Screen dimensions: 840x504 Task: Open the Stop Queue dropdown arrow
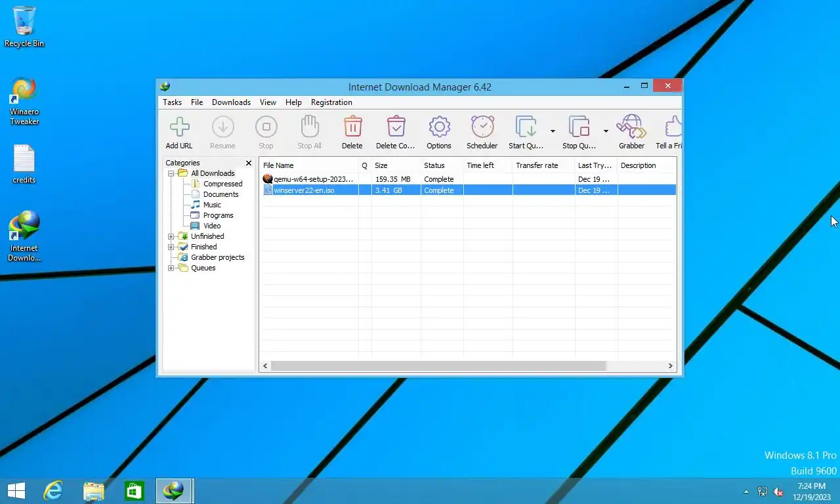tap(606, 131)
